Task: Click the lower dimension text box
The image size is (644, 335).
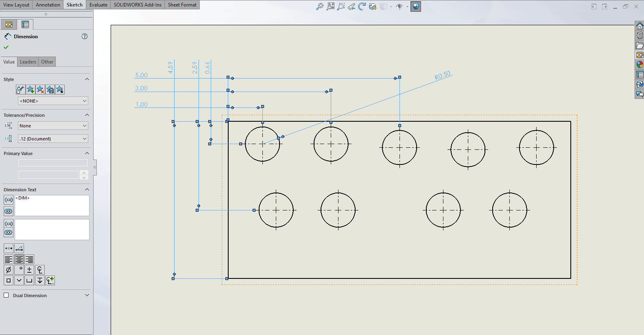Action: [52, 230]
